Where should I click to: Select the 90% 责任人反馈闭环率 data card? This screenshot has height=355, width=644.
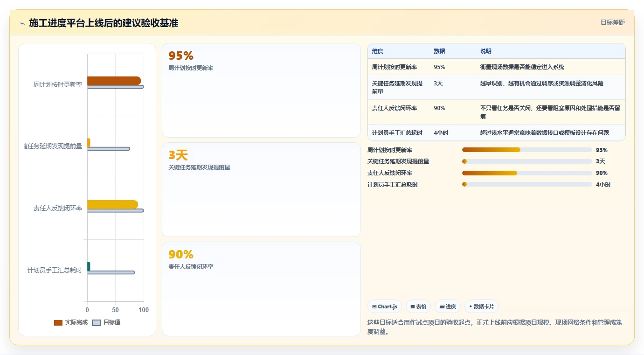point(261,289)
